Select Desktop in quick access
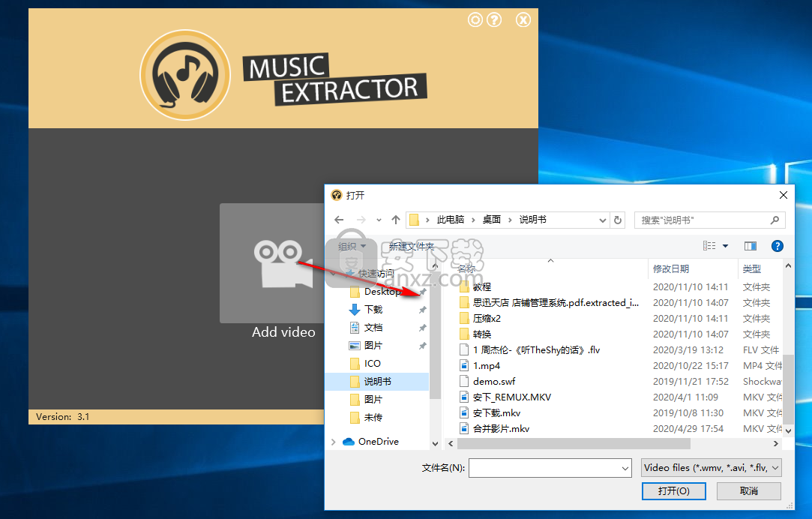 383,292
